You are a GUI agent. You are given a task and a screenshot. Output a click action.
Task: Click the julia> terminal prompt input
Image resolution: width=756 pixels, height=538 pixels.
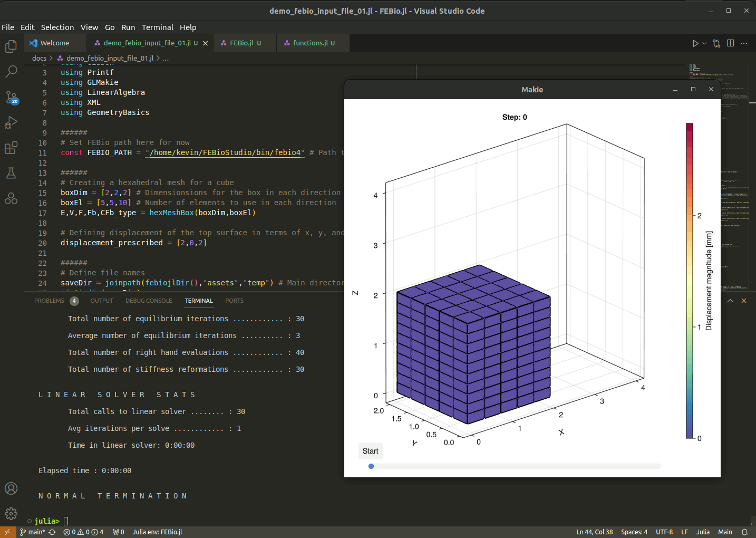(x=66, y=521)
